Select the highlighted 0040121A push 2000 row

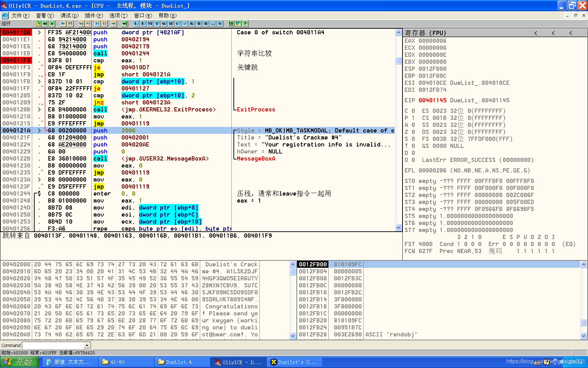pos(198,130)
